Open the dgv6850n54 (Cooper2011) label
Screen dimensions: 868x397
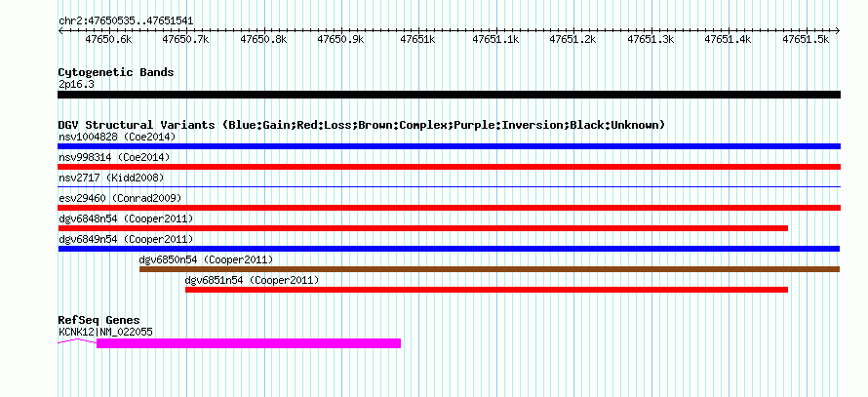click(207, 259)
